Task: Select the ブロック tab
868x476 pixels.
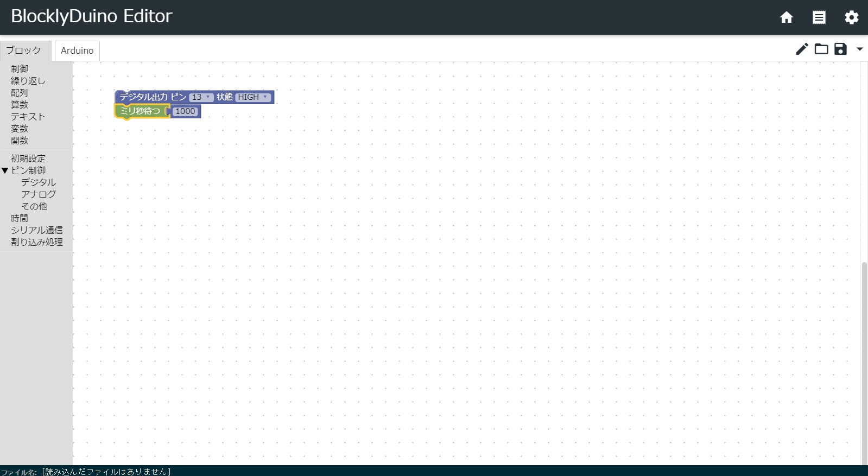Action: pyautogui.click(x=24, y=50)
